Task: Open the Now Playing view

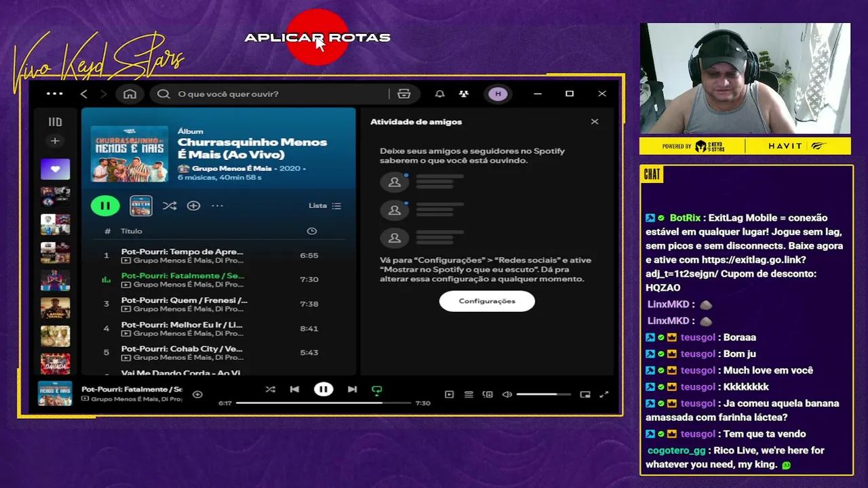Action: point(449,394)
